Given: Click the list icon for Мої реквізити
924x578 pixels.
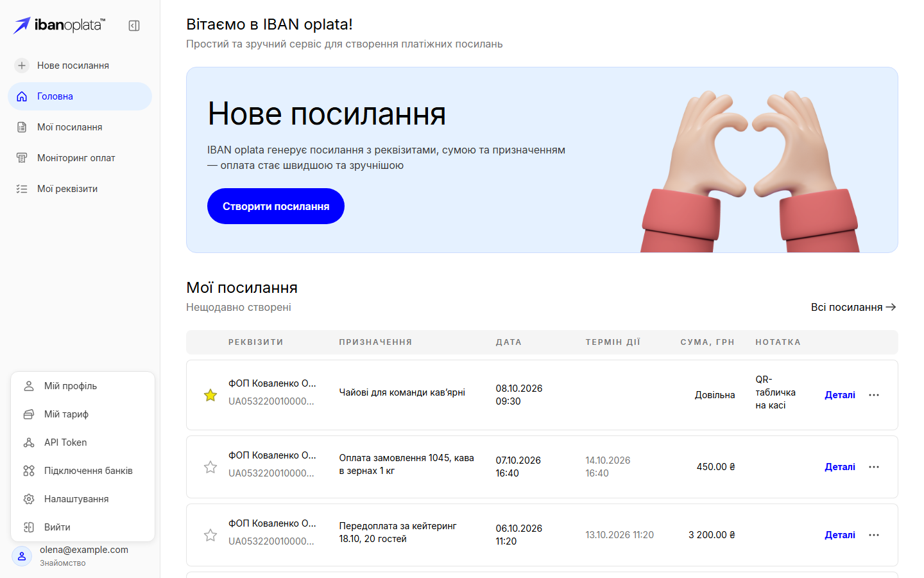Looking at the screenshot, I should point(22,189).
